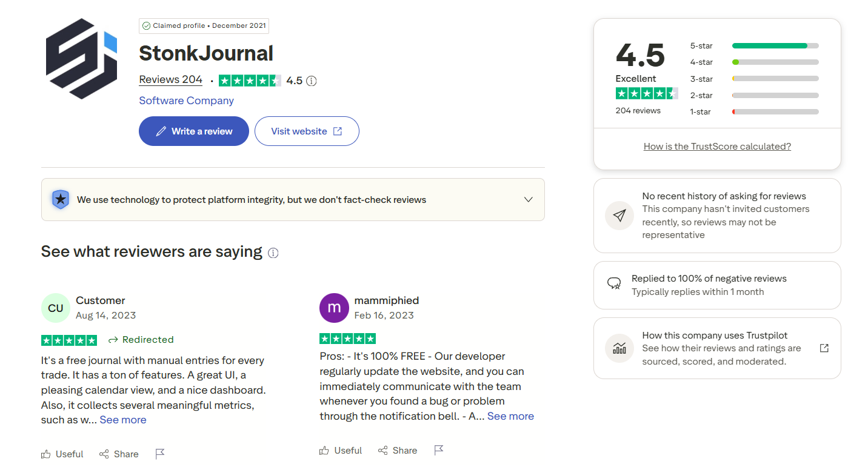Click the five-star rating on mammiphied's review
868x473 pixels.
point(347,339)
